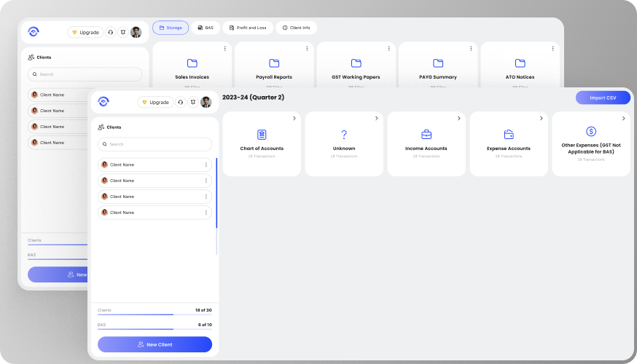Select the Income Accounts briefcase icon

[426, 135]
